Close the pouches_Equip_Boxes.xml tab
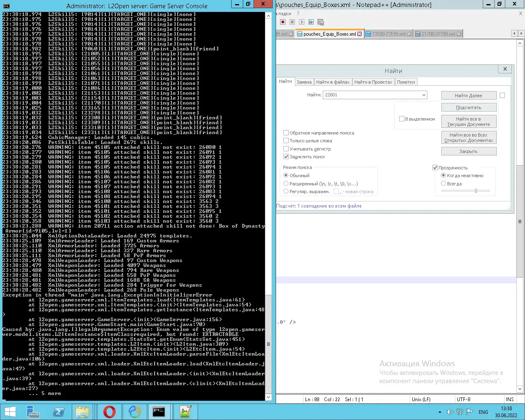The width and height of the screenshot is (525, 420). click(360, 34)
